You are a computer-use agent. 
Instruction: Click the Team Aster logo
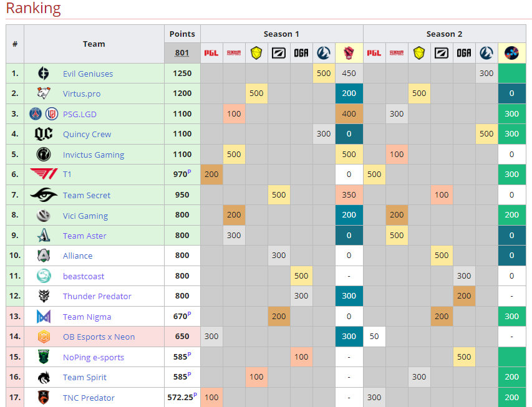(x=44, y=235)
